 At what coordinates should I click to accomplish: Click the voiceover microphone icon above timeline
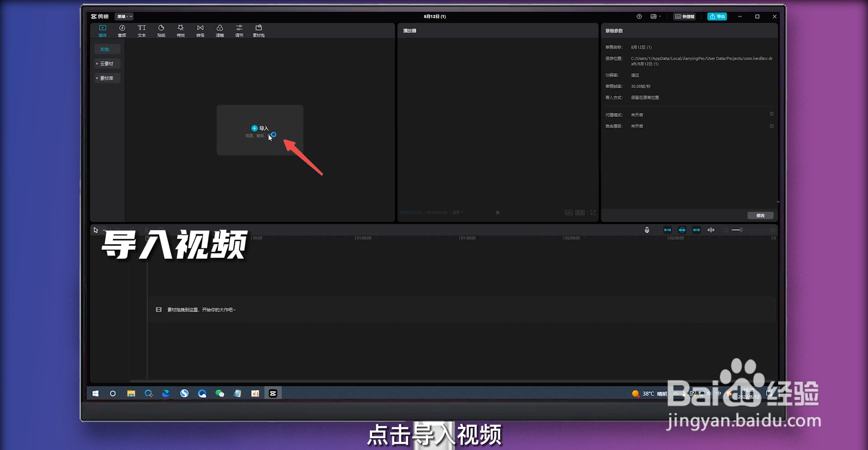pyautogui.click(x=647, y=230)
